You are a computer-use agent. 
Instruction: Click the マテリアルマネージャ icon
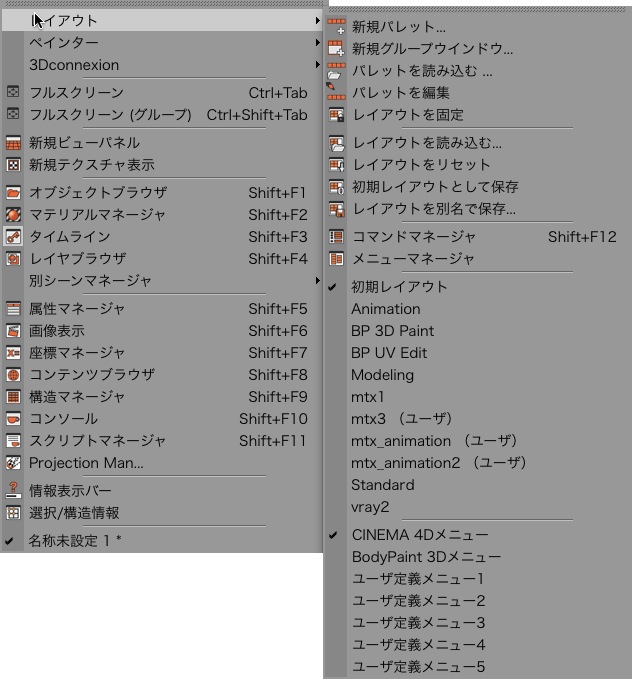pos(13,214)
